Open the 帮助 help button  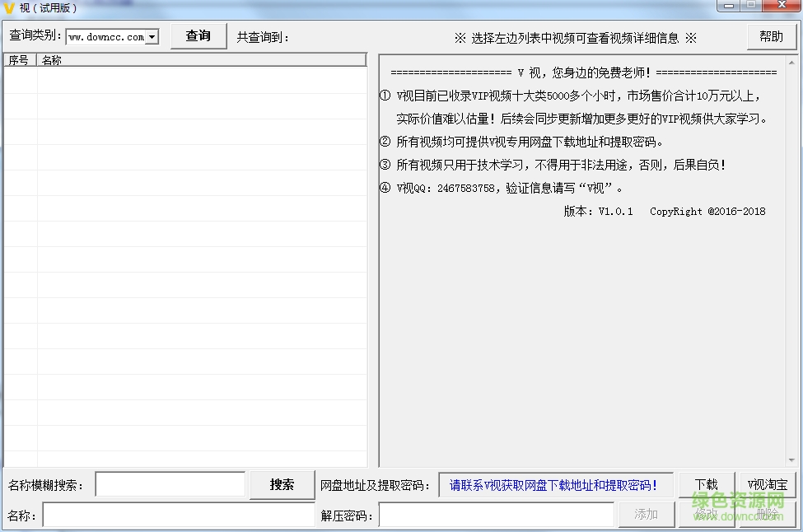coord(771,36)
